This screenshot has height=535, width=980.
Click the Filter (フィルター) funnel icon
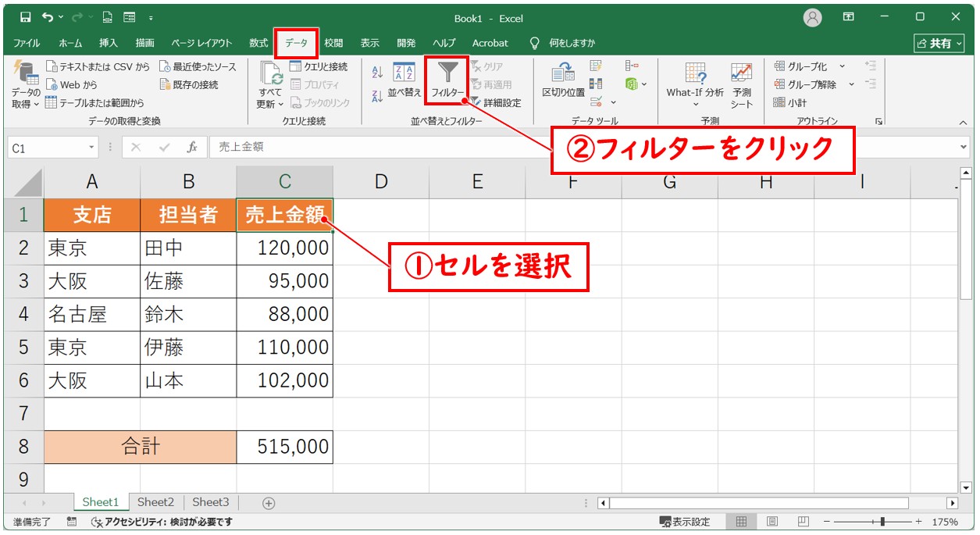tap(447, 73)
